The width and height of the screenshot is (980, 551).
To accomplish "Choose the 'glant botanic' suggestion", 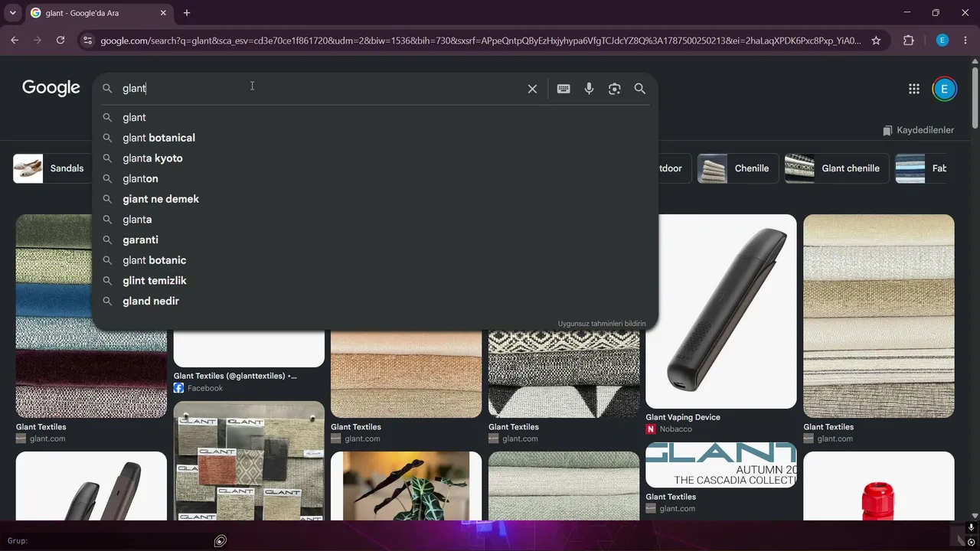I will click(375, 260).
